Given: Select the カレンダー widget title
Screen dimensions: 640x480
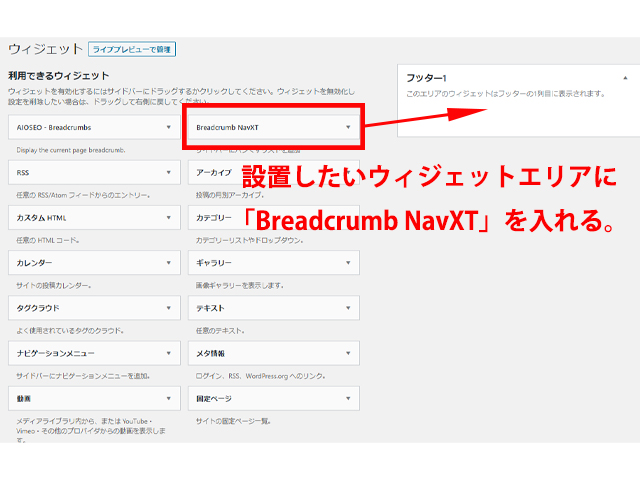Looking at the screenshot, I should click(x=34, y=263).
